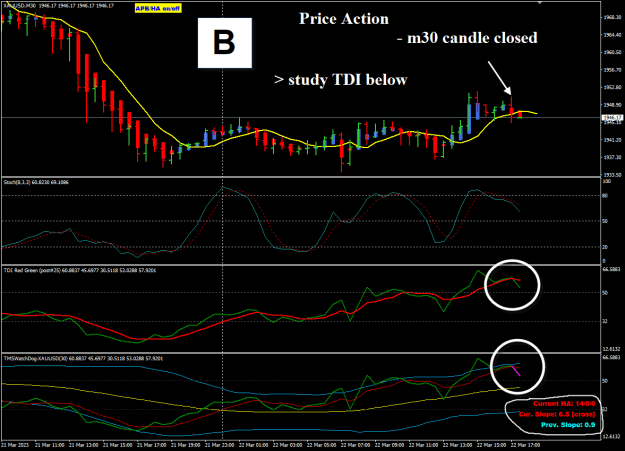Click the 1941.20 price scale label

(613, 140)
